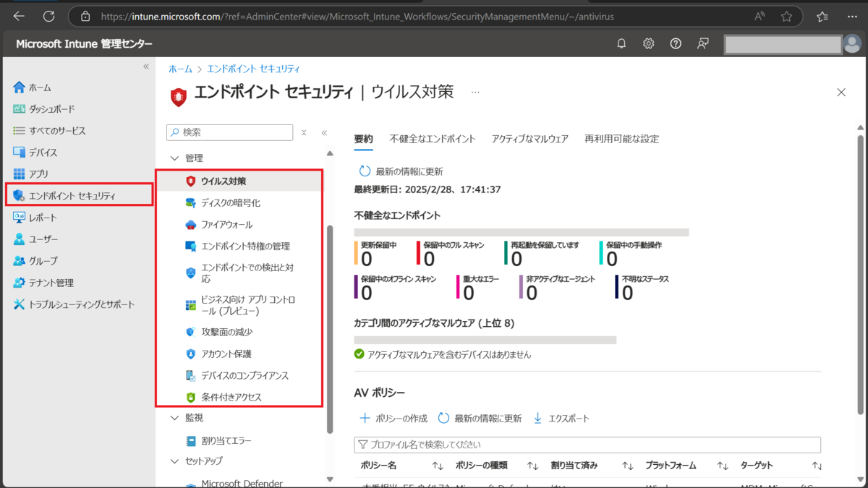The image size is (868, 488).
Task: Open トラブルシューティングとサポート wrench icon
Action: coord(19,304)
